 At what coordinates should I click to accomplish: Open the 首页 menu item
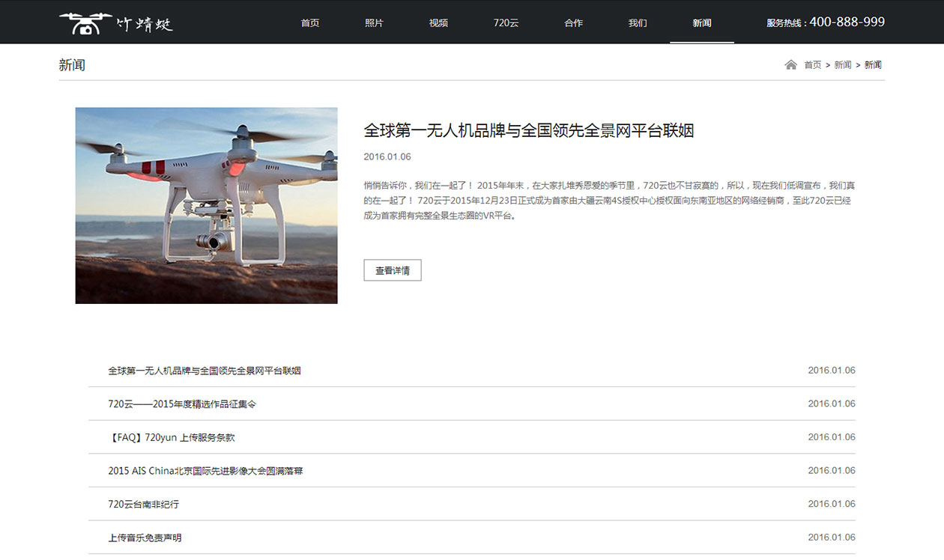(x=310, y=23)
